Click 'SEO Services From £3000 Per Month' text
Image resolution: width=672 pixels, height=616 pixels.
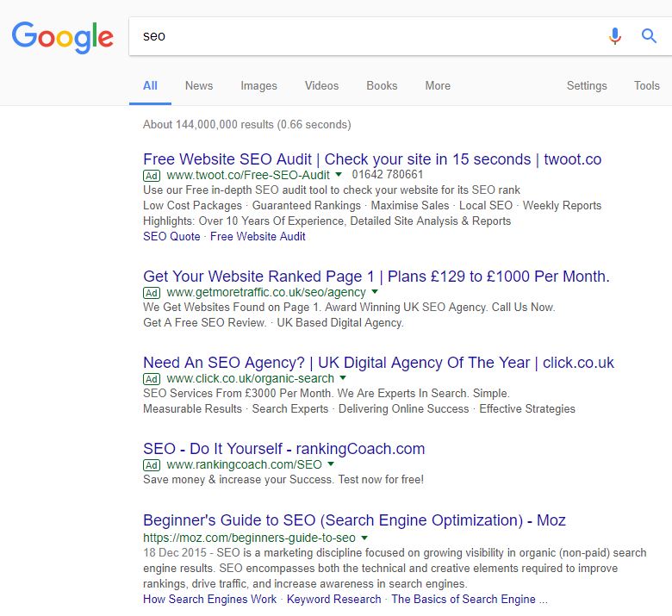click(237, 394)
